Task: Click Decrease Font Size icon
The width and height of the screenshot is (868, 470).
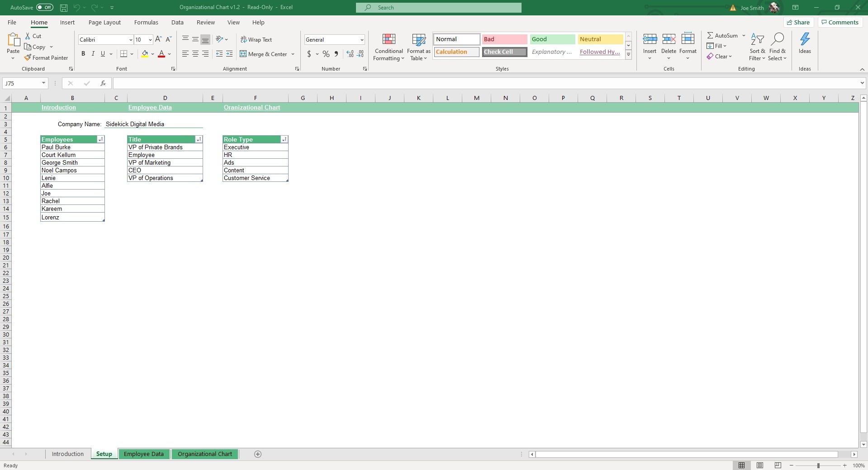Action: [168, 39]
